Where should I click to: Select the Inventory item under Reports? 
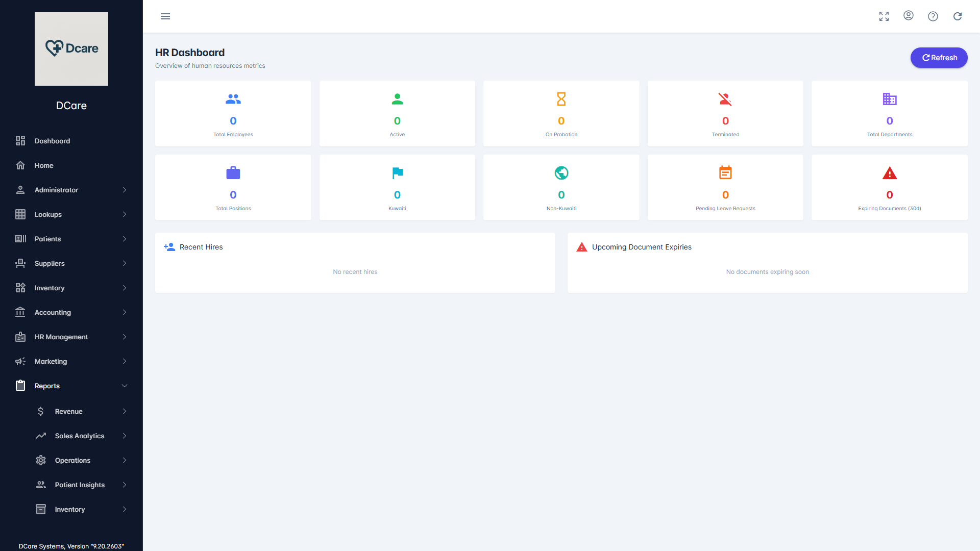[x=70, y=509]
